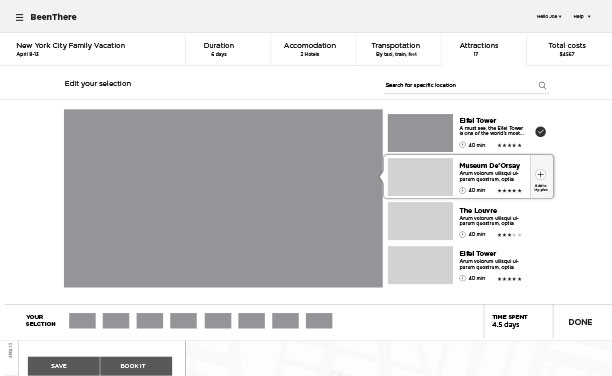Click the DONE button
This screenshot has height=376, width=612.
pyautogui.click(x=580, y=322)
